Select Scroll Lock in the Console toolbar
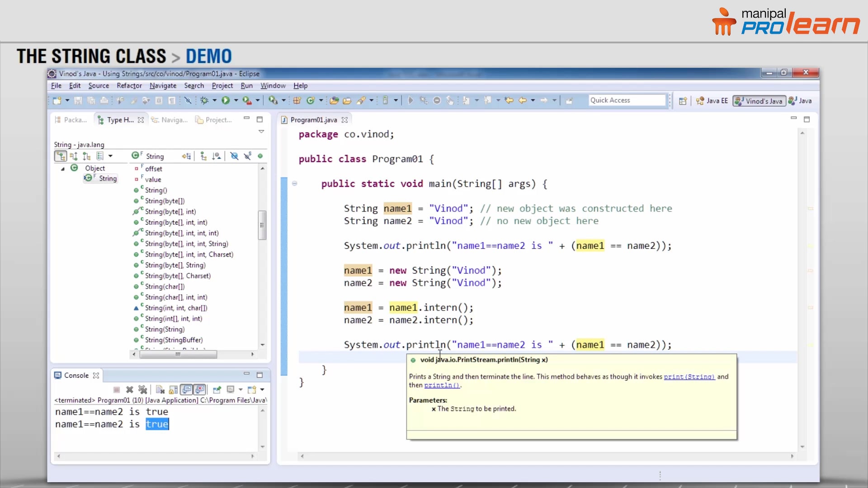The height and width of the screenshot is (488, 868). pos(174,389)
